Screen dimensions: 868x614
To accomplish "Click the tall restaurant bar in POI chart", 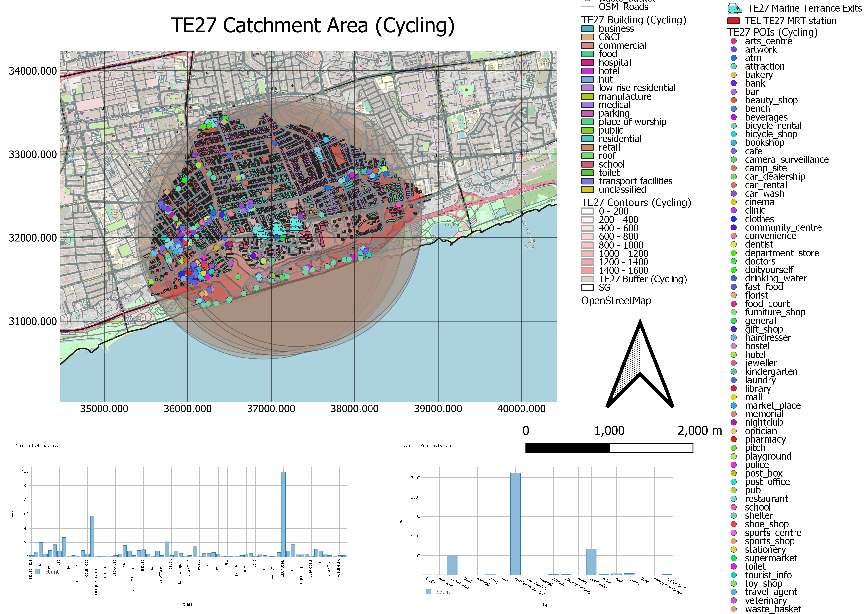I will tap(284, 514).
